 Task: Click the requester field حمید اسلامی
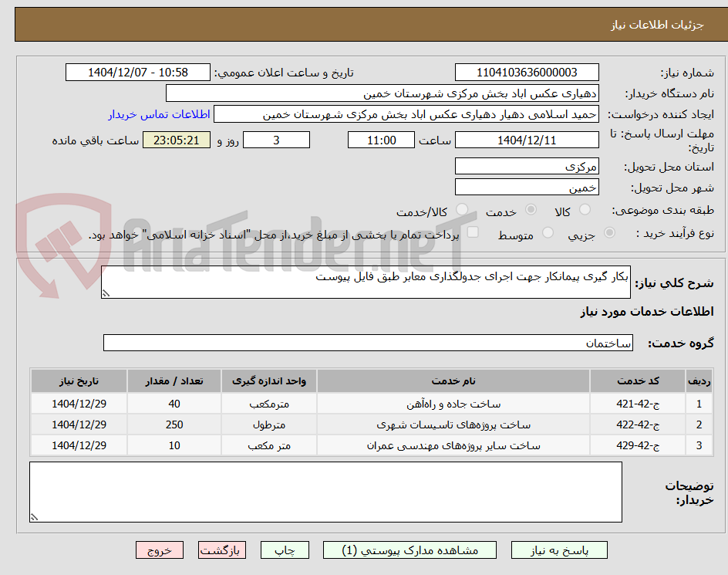pyautogui.click(x=406, y=114)
